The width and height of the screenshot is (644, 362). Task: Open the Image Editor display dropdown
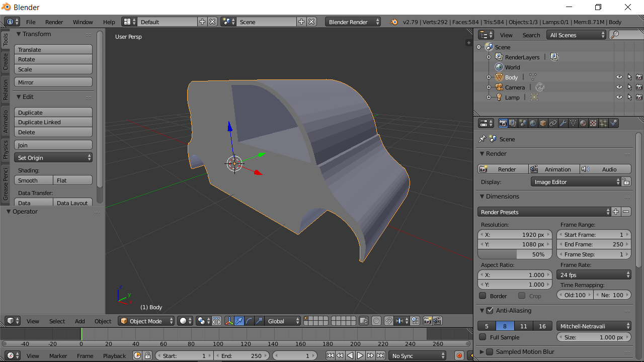576,182
